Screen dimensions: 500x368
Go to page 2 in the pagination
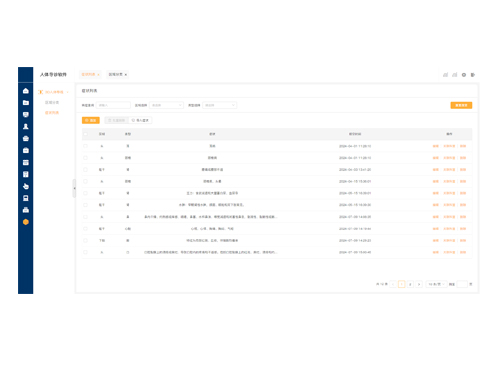tap(410, 284)
